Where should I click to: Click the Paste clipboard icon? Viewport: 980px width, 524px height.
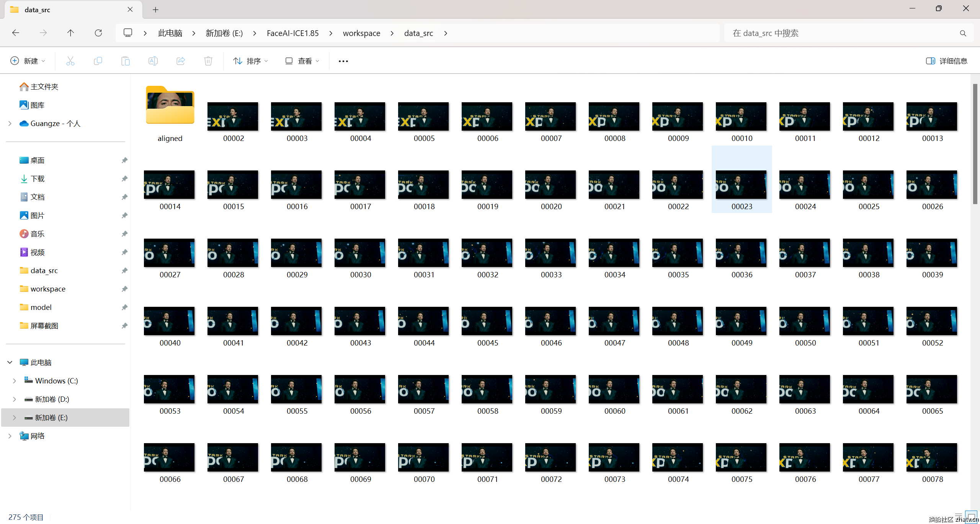[x=126, y=61]
